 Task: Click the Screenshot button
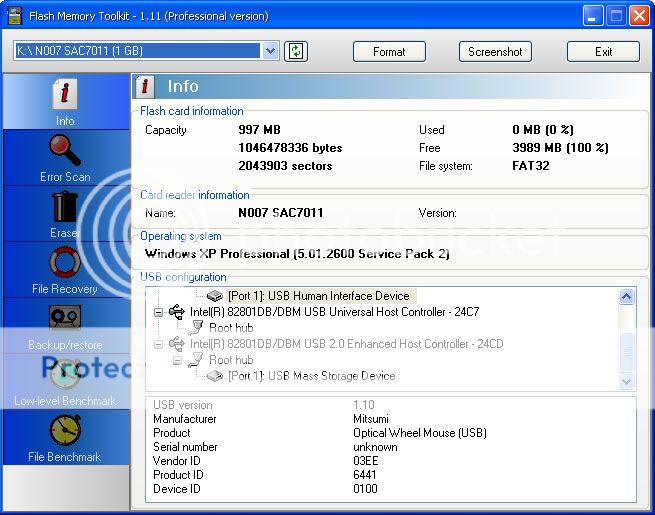(495, 52)
